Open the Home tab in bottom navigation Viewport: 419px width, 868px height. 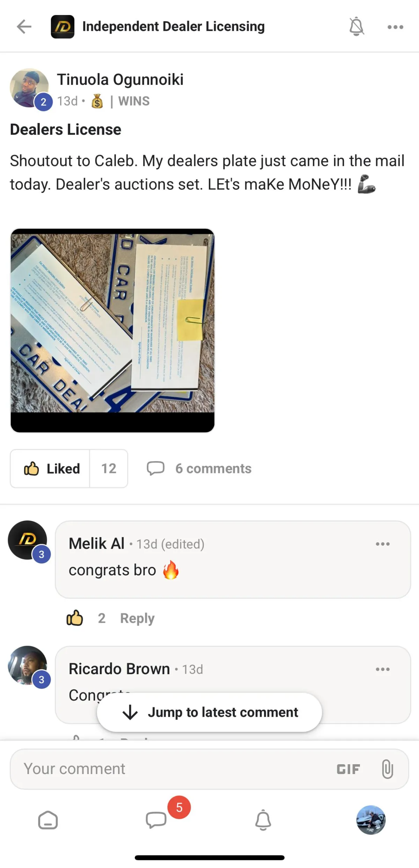tap(48, 820)
